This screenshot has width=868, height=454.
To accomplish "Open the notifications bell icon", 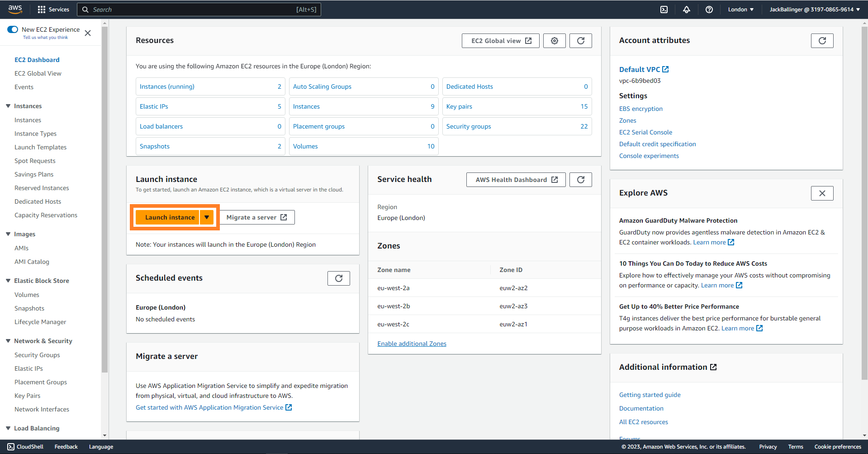I will tap(686, 10).
